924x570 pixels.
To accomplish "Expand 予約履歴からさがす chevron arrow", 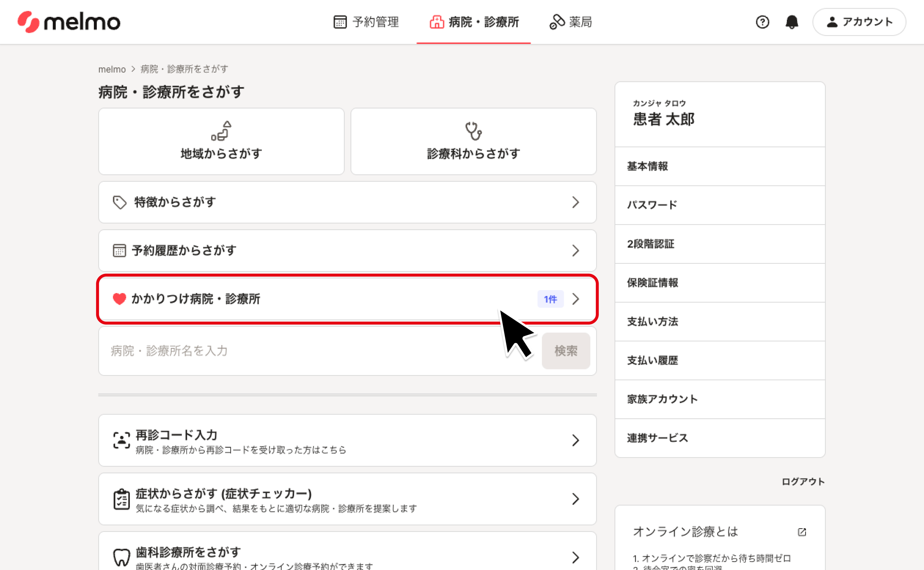I will point(575,251).
